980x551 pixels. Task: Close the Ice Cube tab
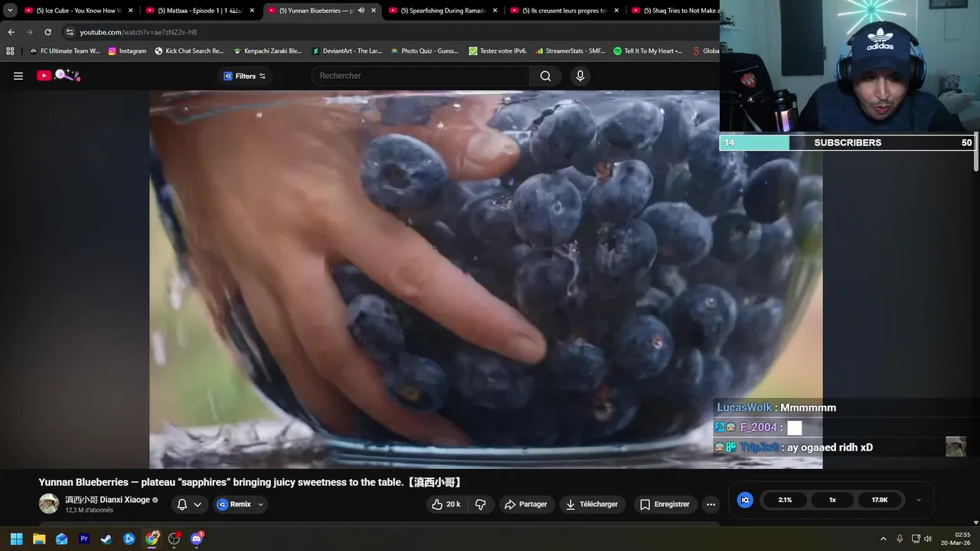click(x=130, y=11)
